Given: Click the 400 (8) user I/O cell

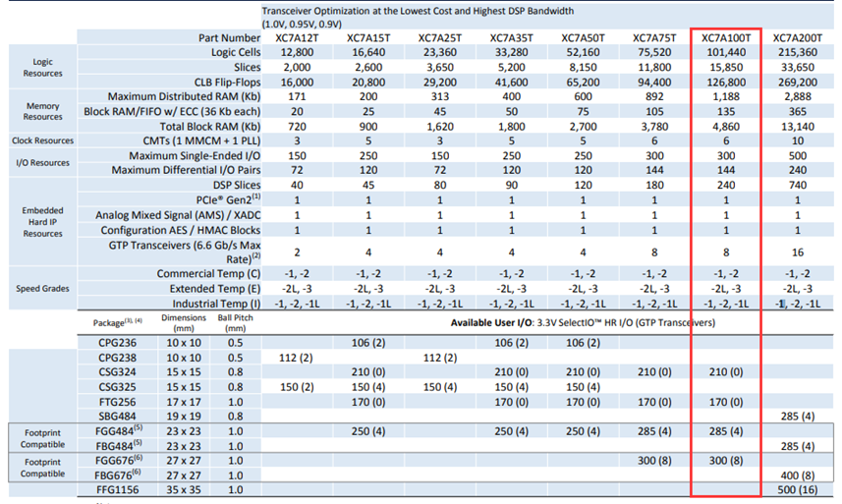Looking at the screenshot, I should click(x=798, y=476).
